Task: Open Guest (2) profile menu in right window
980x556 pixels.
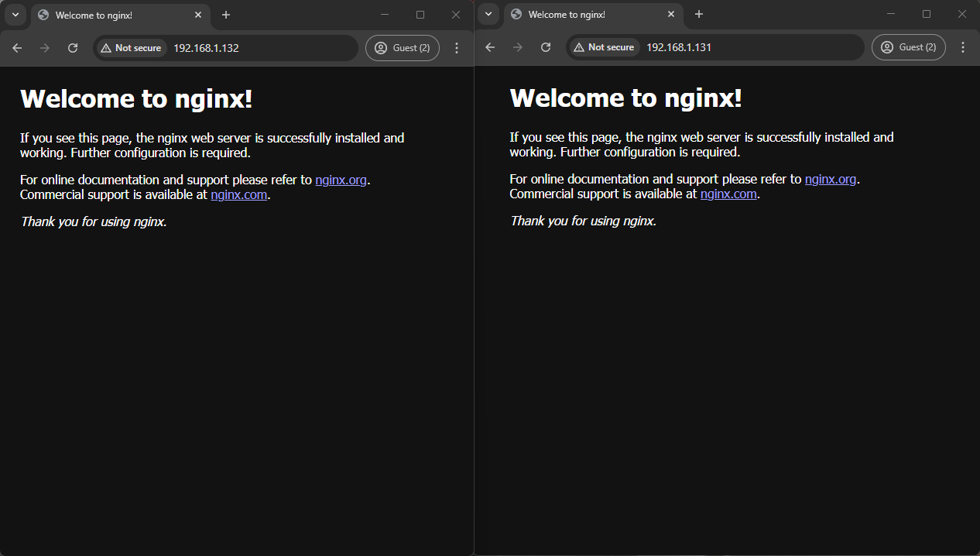Action: pyautogui.click(x=909, y=47)
